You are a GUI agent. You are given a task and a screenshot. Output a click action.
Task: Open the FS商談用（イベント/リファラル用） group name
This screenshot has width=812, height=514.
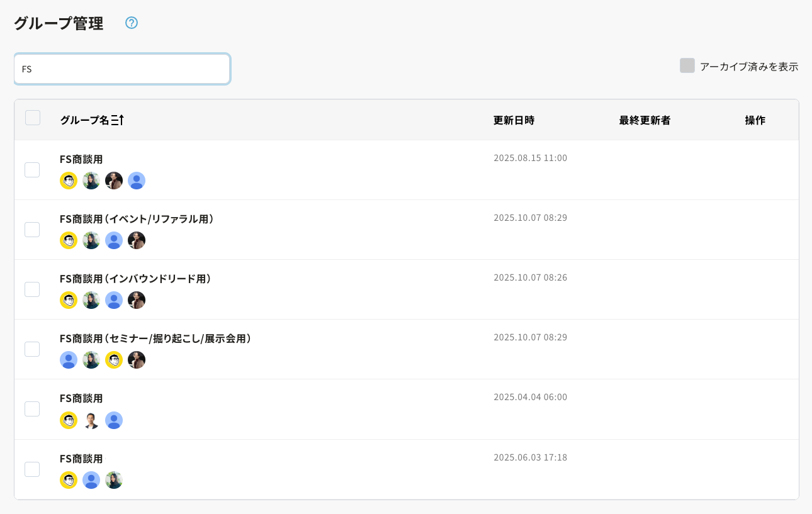coord(137,219)
